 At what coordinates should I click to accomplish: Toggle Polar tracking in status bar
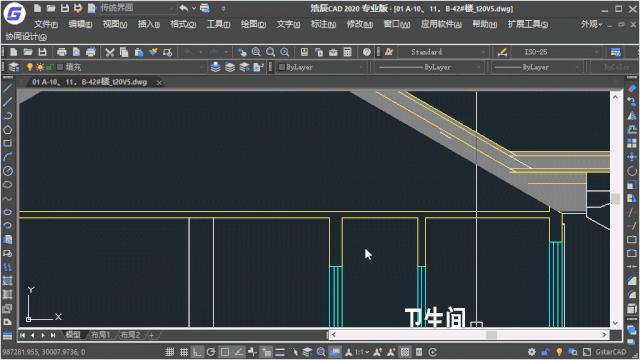[x=211, y=352]
